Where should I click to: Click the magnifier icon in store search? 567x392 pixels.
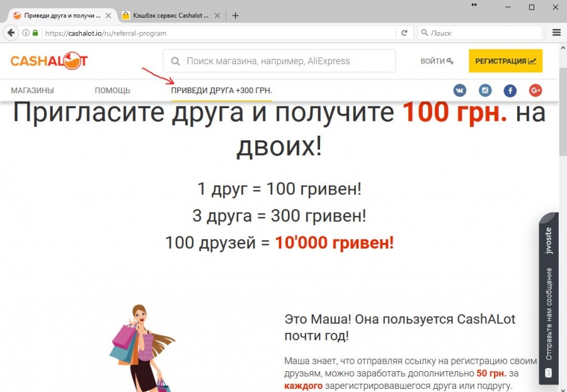pos(175,61)
